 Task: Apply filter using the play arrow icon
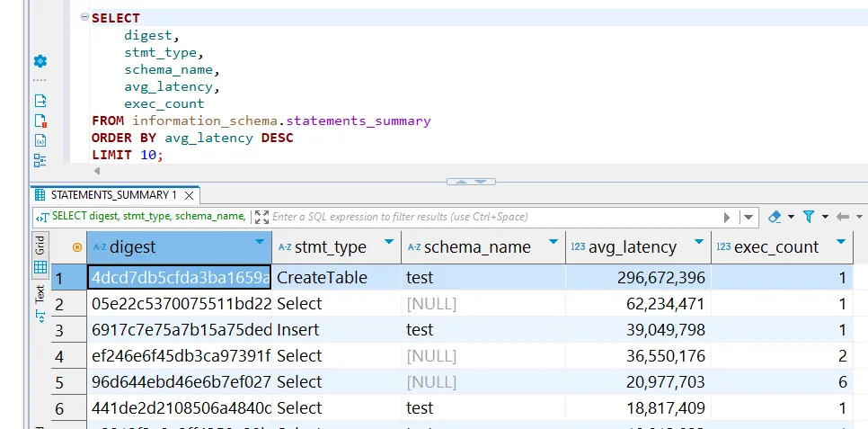[x=727, y=217]
